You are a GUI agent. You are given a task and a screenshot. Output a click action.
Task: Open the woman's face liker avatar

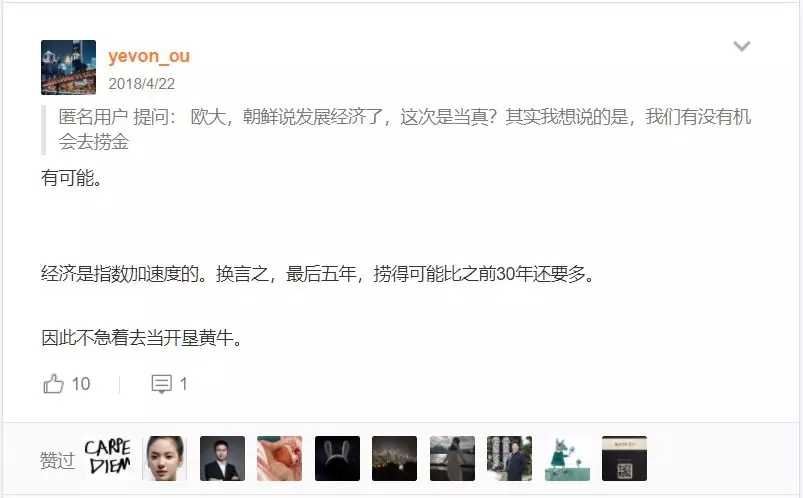pyautogui.click(x=164, y=458)
